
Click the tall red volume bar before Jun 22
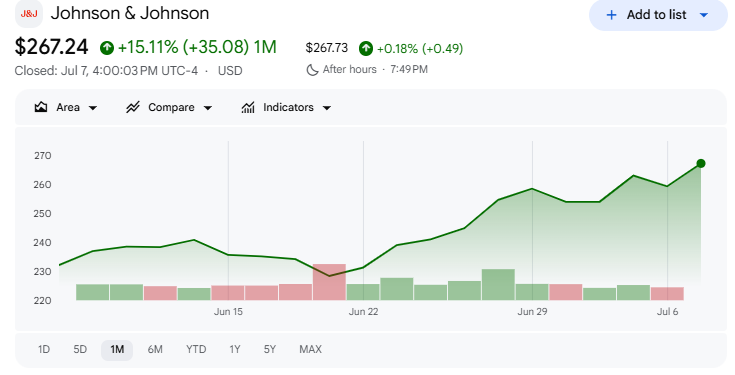point(329,282)
